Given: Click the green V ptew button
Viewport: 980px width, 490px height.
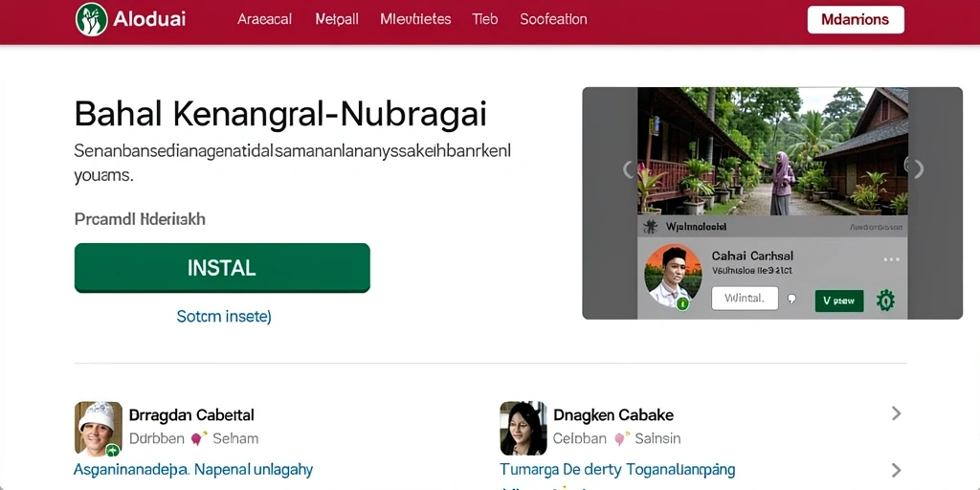Looking at the screenshot, I should click(838, 301).
